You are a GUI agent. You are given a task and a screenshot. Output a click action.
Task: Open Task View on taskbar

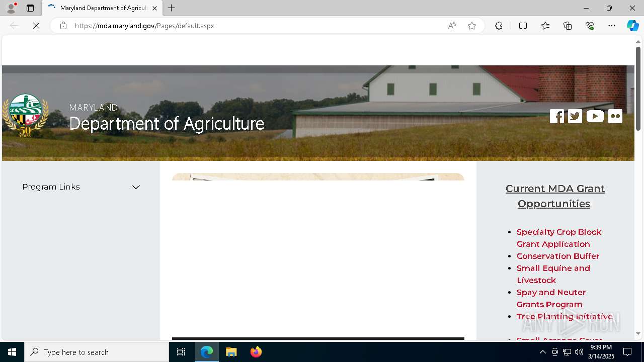181,352
